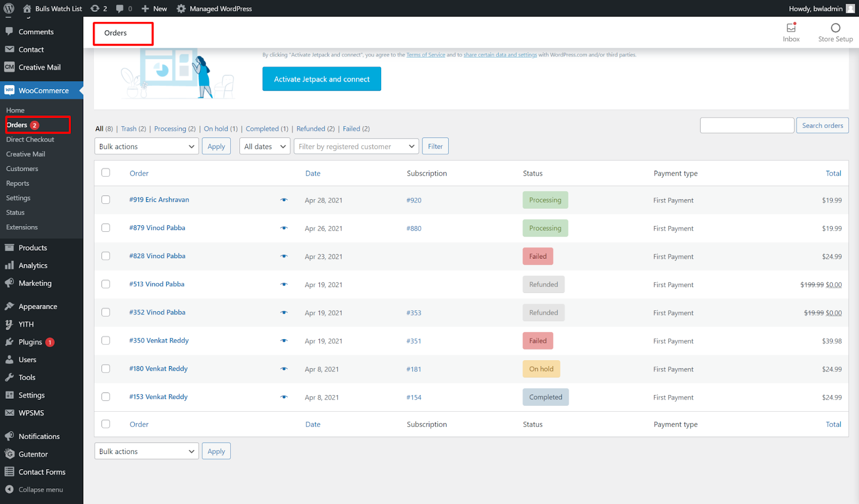Click the Tools wrench icon
The image size is (859, 504).
[9, 377]
